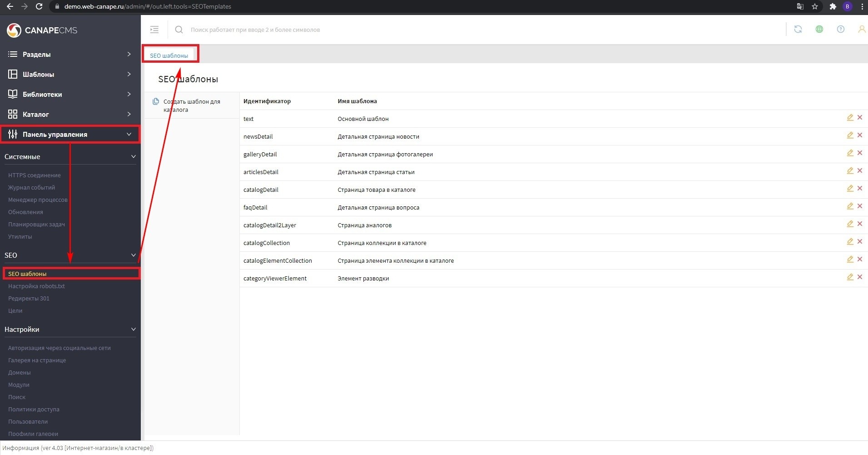
Task: Open the user profile icon
Action: 861,29
